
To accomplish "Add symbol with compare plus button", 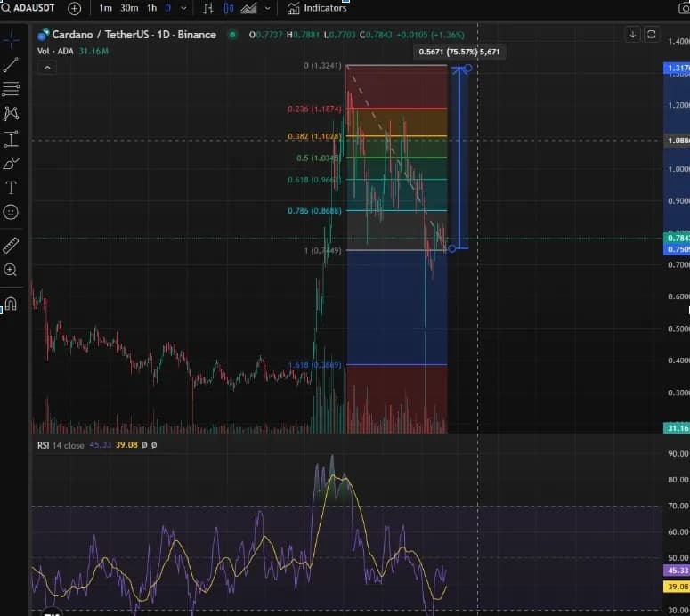I will (74, 8).
